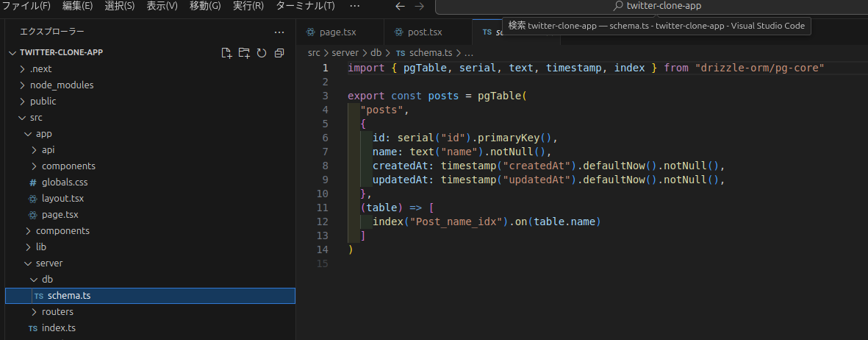
Task: Click line number 12 in the gutter
Action: click(323, 222)
